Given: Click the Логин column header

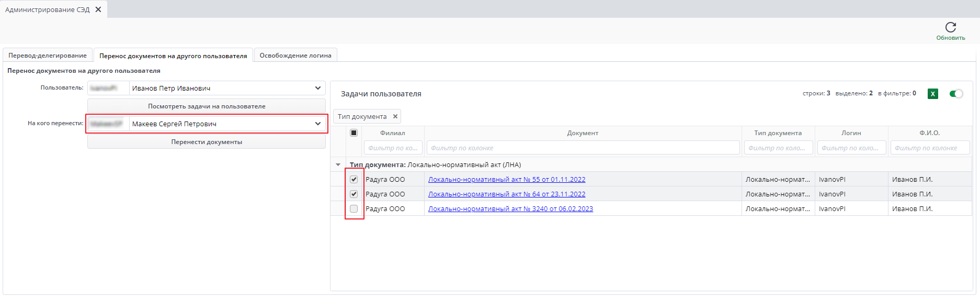Looking at the screenshot, I should (x=851, y=133).
